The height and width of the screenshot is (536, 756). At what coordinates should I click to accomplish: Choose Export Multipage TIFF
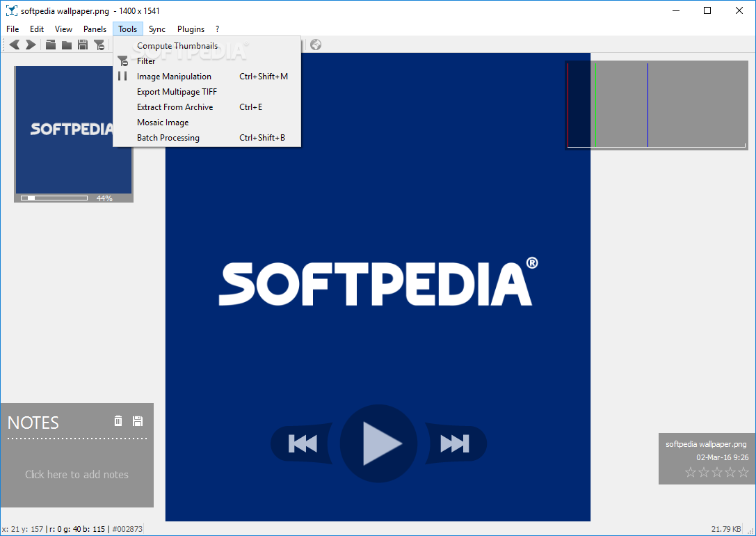[207, 92]
